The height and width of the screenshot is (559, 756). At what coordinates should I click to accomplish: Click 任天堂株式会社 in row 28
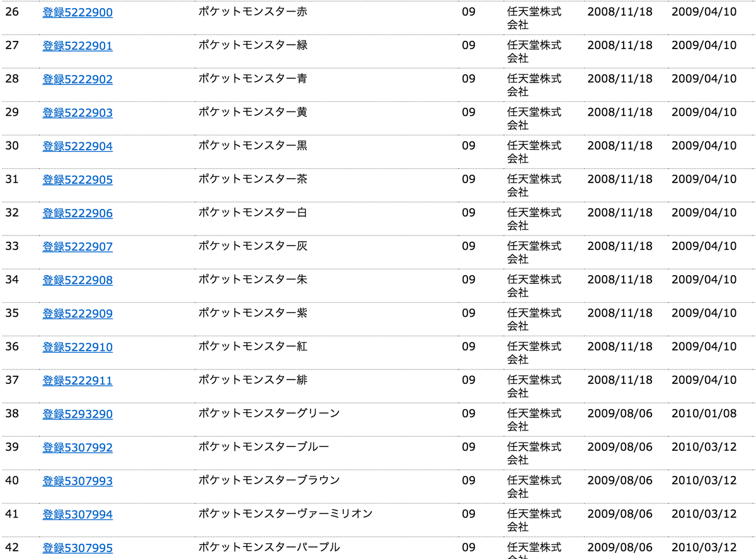click(534, 85)
